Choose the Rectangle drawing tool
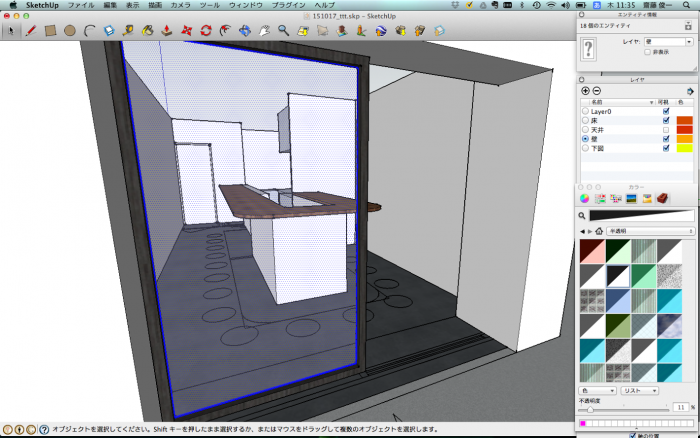The width and height of the screenshot is (700, 438). click(x=50, y=31)
